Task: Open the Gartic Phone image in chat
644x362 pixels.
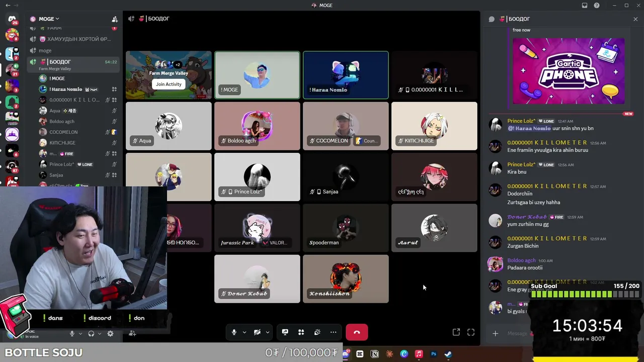Action: [569, 71]
